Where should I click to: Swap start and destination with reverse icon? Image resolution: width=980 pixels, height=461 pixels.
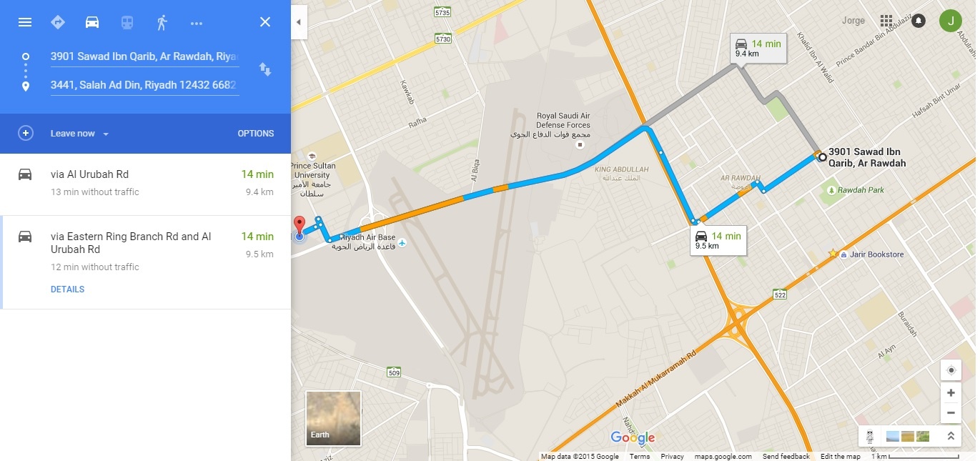265,69
